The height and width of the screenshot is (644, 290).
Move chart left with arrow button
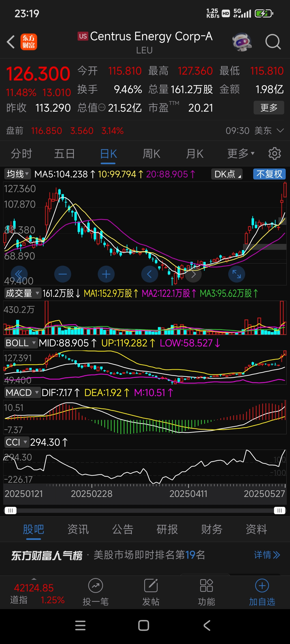pos(150,274)
